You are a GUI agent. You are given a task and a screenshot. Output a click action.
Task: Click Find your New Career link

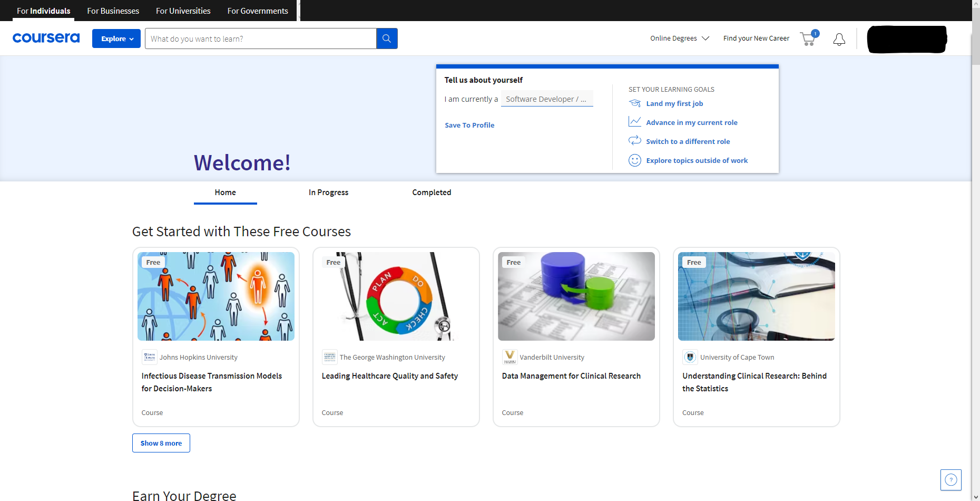tap(756, 38)
